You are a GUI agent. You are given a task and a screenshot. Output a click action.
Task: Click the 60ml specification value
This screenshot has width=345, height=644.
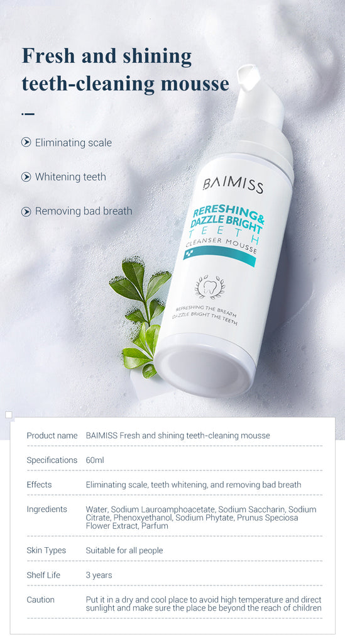click(x=95, y=460)
